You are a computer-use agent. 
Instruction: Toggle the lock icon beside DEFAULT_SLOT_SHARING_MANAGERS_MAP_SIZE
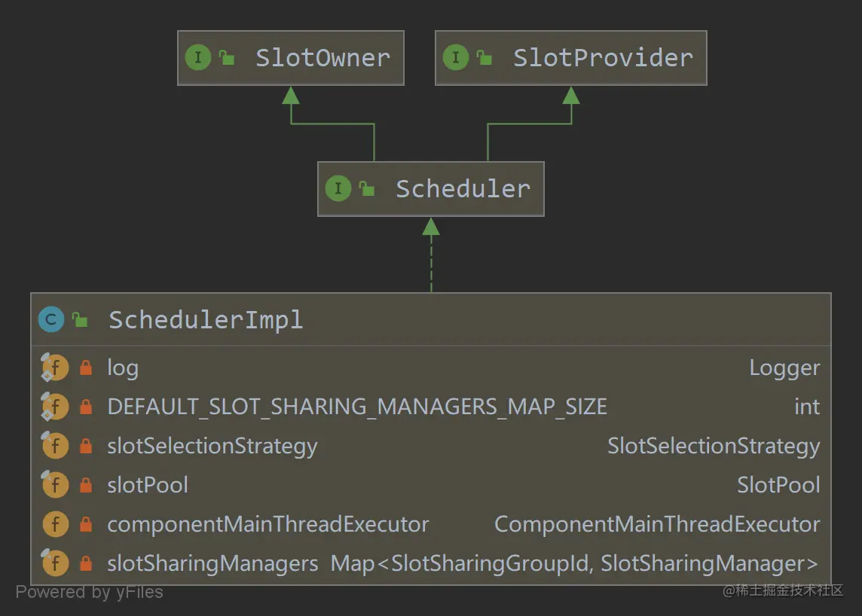click(85, 406)
